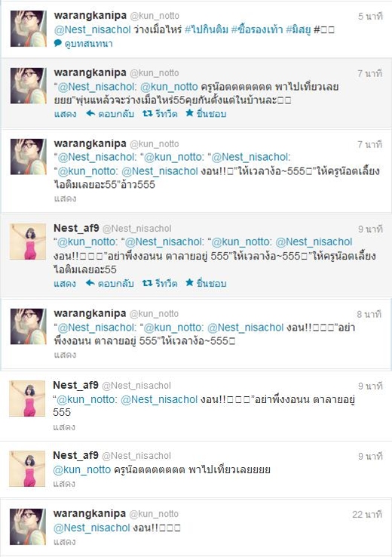The width and height of the screenshot is (392, 557).
Task: Expand the third tweet using แสดง
Action: coord(65,198)
